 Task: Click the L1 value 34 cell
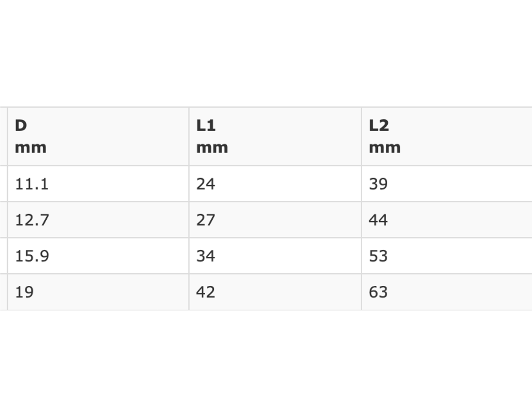point(275,256)
